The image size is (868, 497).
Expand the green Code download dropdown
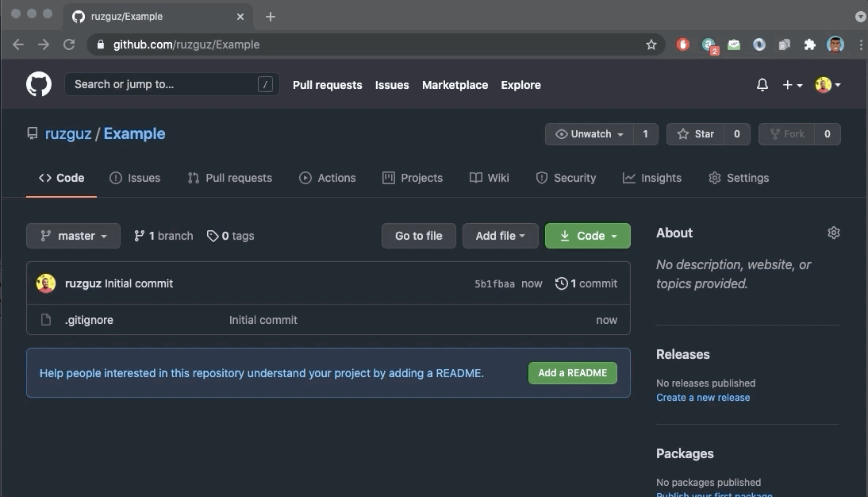coord(588,236)
